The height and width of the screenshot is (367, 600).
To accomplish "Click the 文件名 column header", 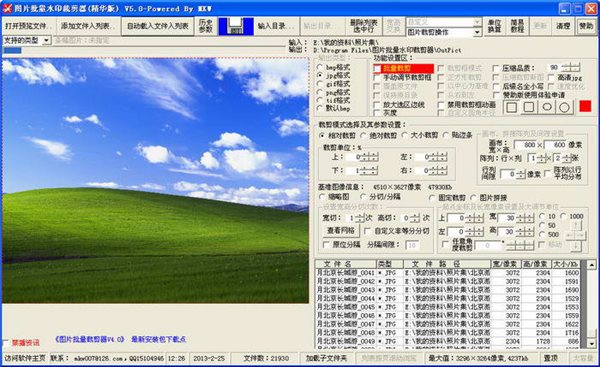I will click(346, 264).
